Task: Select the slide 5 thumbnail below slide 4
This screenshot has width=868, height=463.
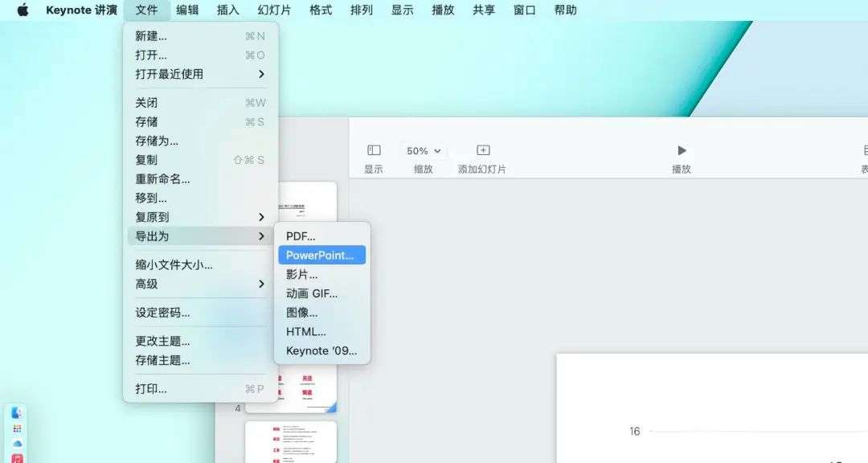Action: [x=291, y=442]
